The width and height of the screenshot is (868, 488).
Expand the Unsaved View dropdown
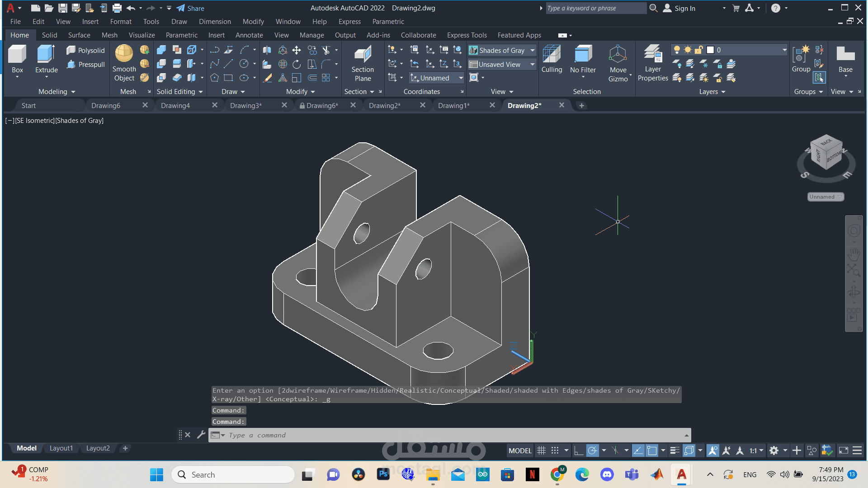coord(533,65)
